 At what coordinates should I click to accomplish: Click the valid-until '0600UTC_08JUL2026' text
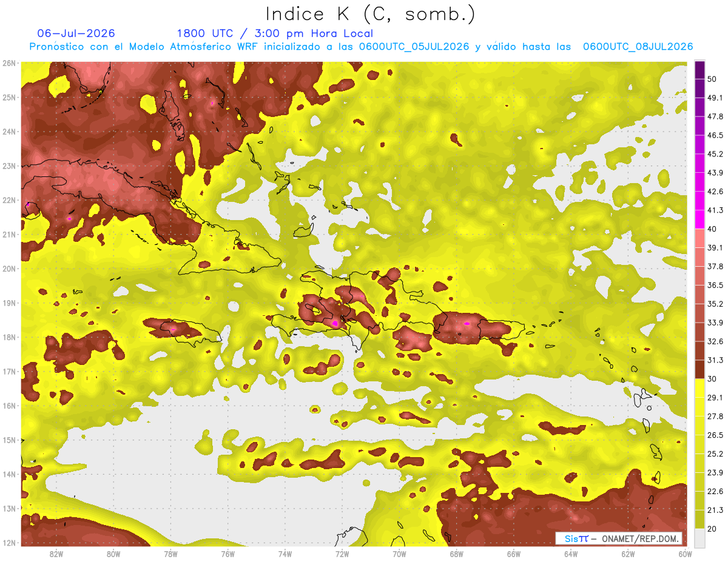click(x=638, y=47)
